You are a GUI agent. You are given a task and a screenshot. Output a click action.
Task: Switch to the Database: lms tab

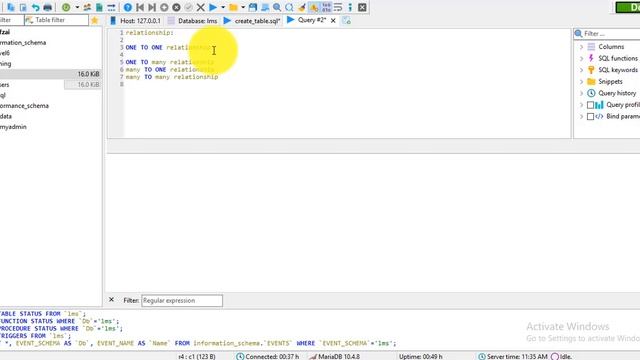[193, 20]
